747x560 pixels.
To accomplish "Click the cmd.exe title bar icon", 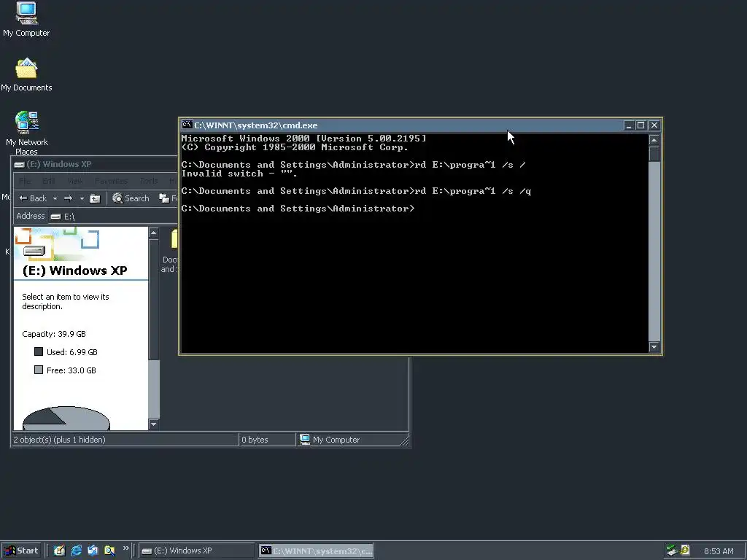I will [187, 125].
